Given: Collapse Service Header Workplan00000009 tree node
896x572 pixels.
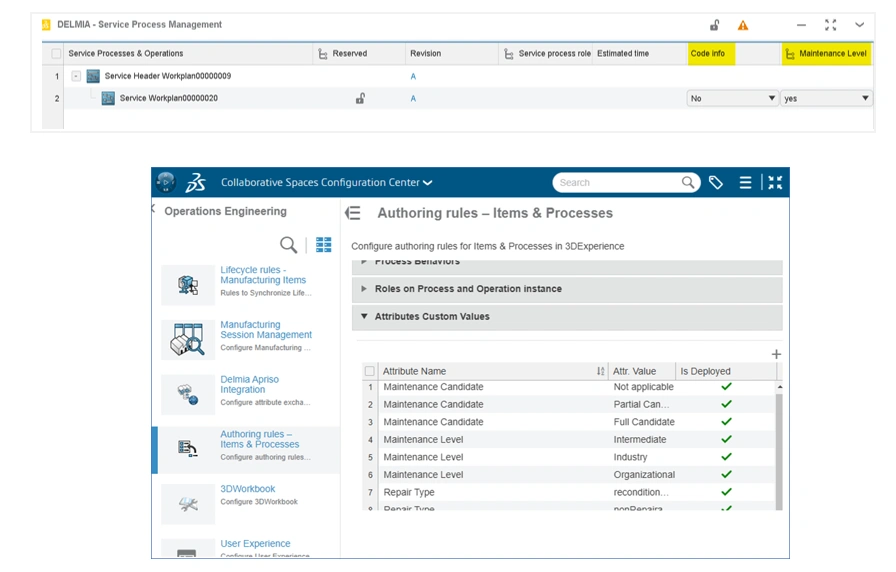Looking at the screenshot, I should click(76, 76).
